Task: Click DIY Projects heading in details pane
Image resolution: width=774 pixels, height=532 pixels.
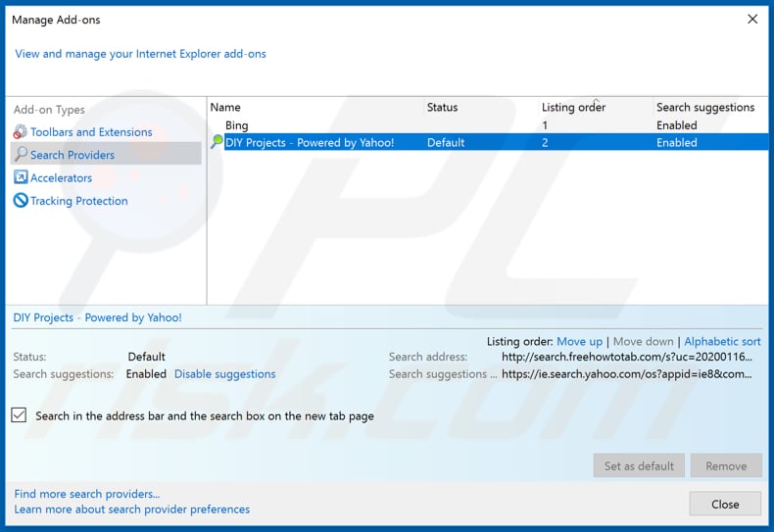Action: (97, 317)
